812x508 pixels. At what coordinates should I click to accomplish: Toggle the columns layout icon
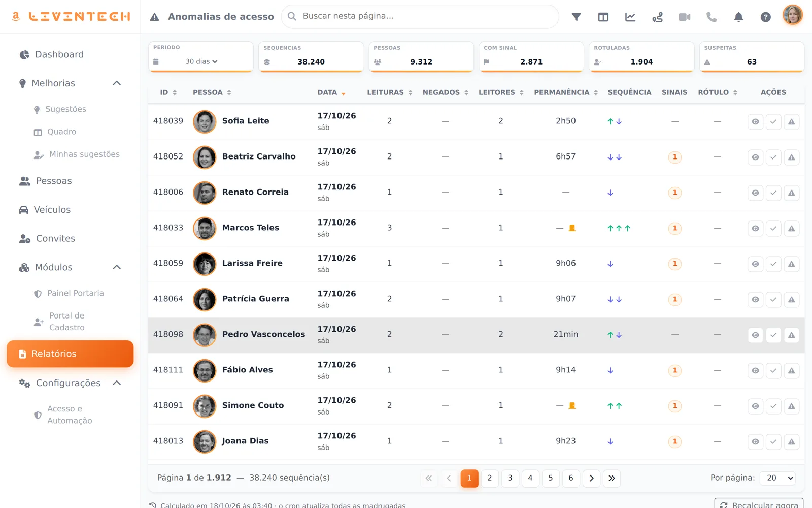pos(603,17)
